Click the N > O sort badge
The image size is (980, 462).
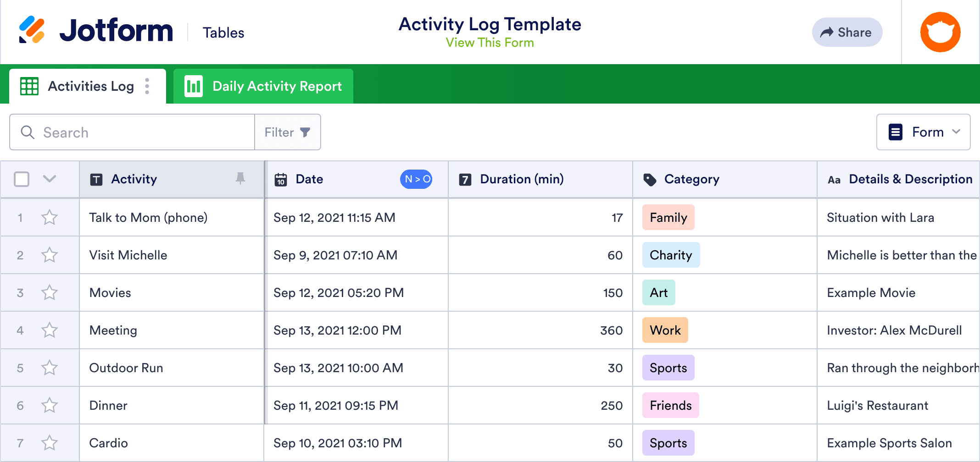tap(417, 179)
